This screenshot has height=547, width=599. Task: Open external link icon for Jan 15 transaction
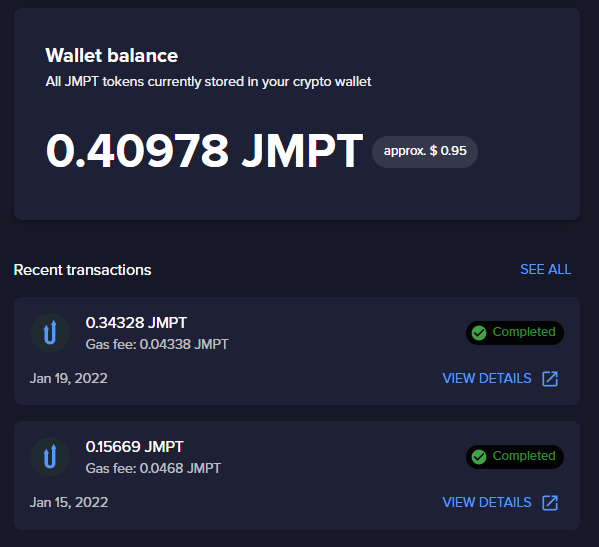click(550, 503)
